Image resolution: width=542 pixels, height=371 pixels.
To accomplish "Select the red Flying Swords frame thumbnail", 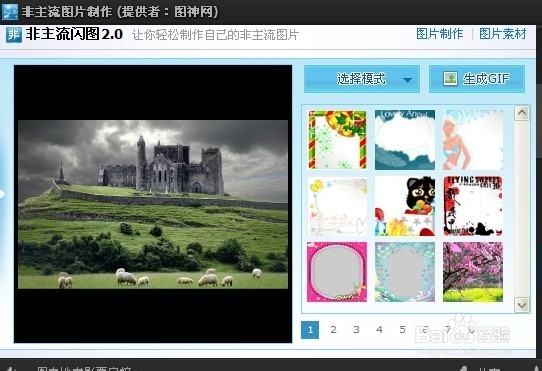I will pyautogui.click(x=473, y=206).
